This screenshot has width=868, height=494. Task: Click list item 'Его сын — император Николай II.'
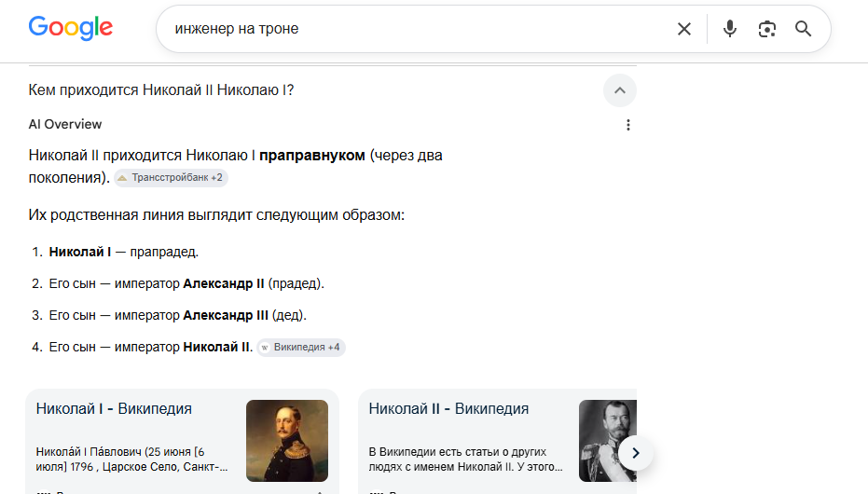(x=151, y=347)
